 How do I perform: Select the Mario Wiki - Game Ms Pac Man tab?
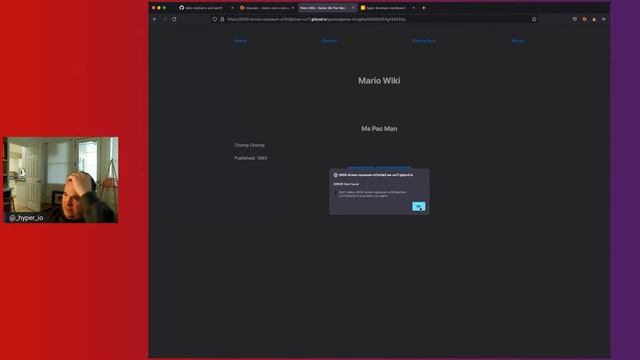point(327,8)
